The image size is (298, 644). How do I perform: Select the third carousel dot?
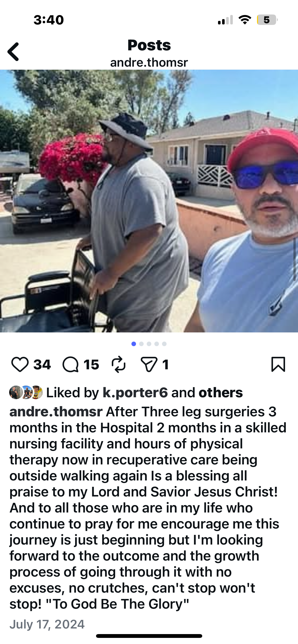click(149, 344)
